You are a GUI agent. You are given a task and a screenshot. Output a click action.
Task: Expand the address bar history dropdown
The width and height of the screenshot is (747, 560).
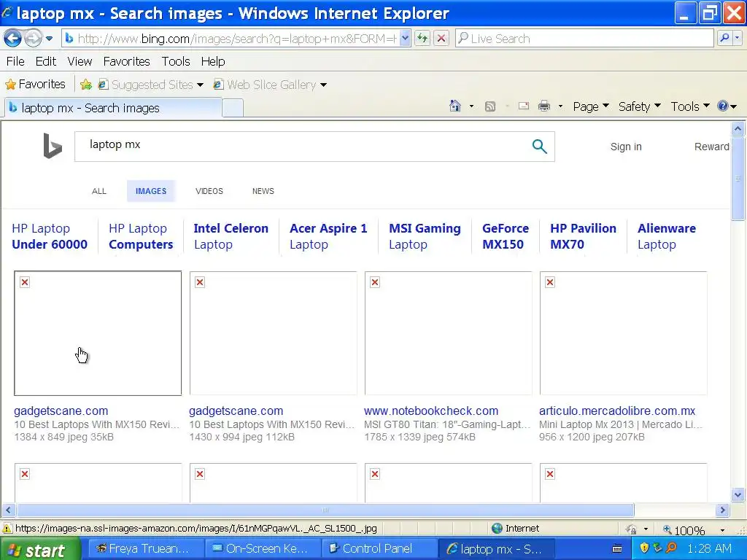[x=405, y=39]
